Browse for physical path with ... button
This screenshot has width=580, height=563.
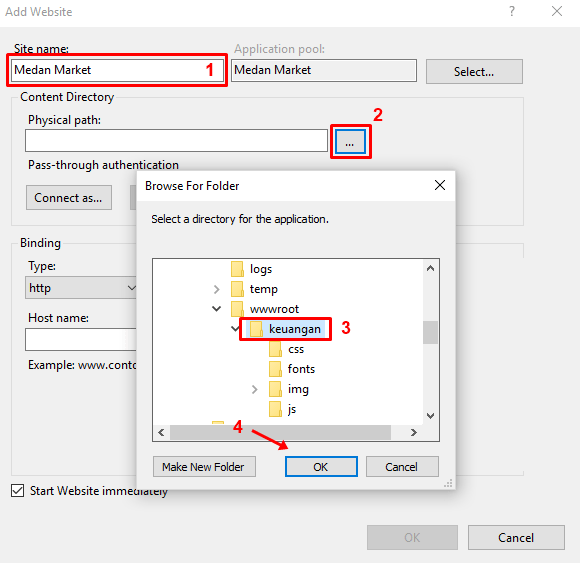click(x=350, y=142)
